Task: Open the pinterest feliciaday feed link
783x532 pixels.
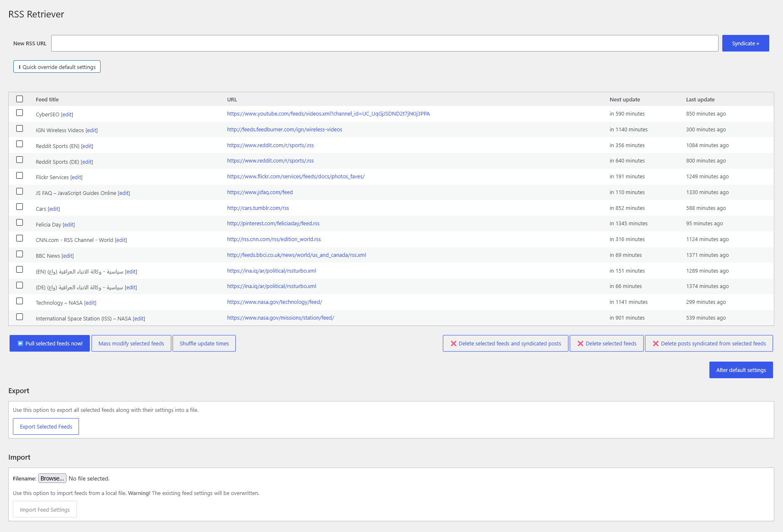Action: point(273,223)
